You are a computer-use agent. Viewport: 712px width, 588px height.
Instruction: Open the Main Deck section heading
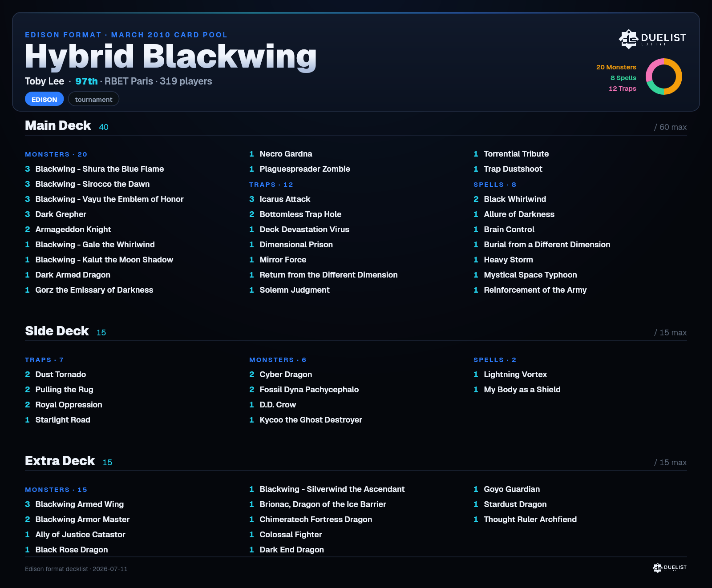(x=58, y=126)
